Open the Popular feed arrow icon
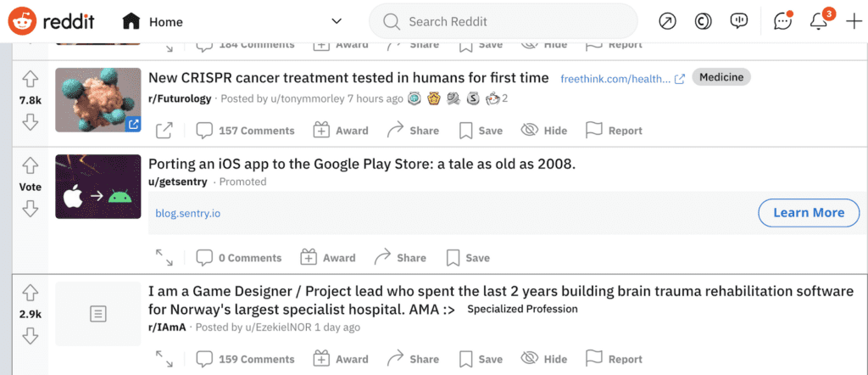Image resolution: width=868 pixels, height=375 pixels. coord(668,21)
